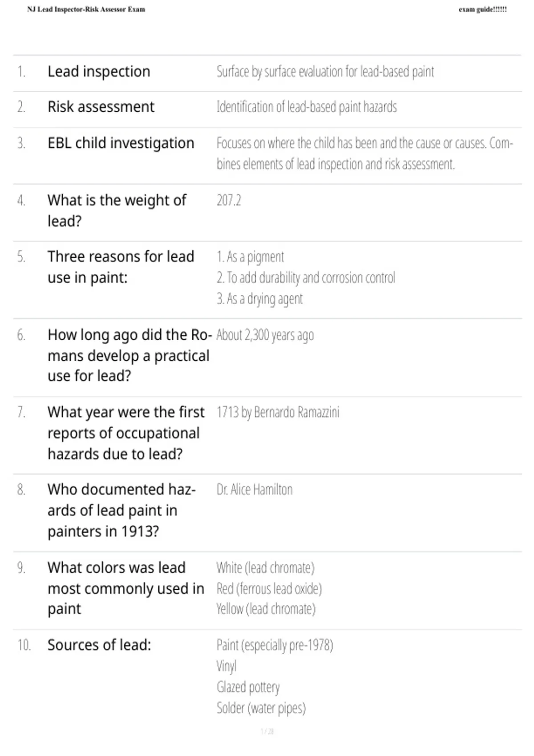Select 'As a drying agent' answer line
The width and height of the screenshot is (534, 756).
260,299
